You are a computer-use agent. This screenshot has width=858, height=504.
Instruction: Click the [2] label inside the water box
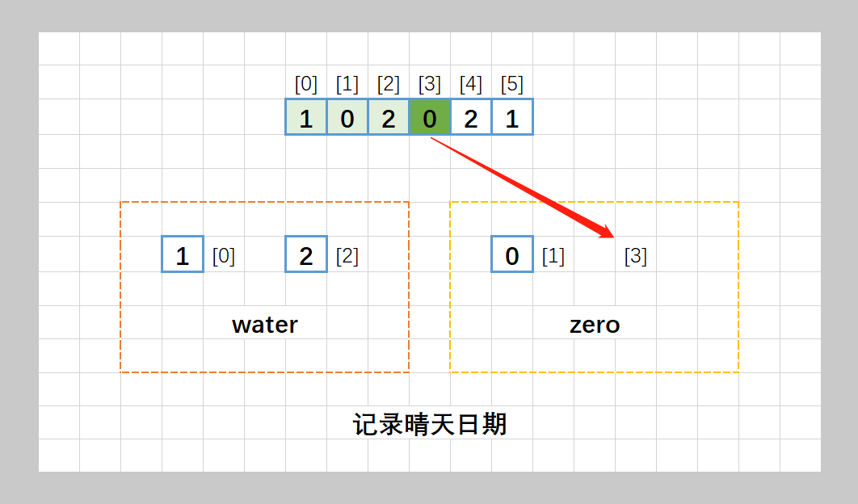pos(347,257)
